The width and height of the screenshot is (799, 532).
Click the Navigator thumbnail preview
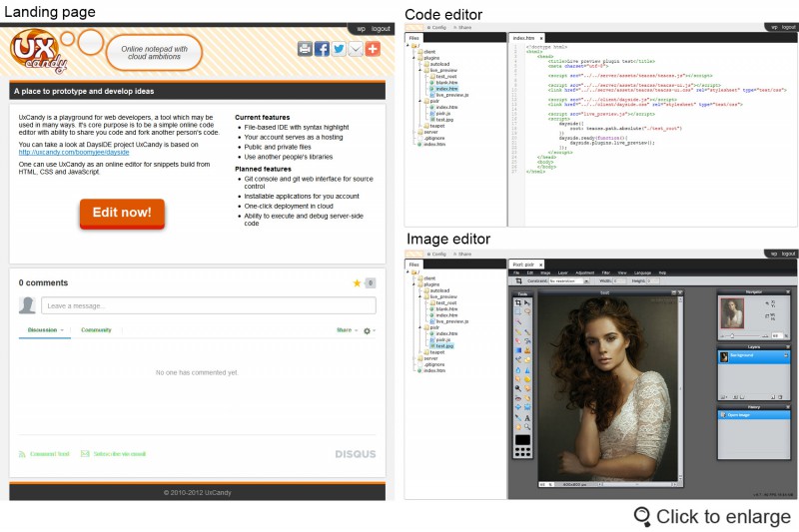click(732, 313)
